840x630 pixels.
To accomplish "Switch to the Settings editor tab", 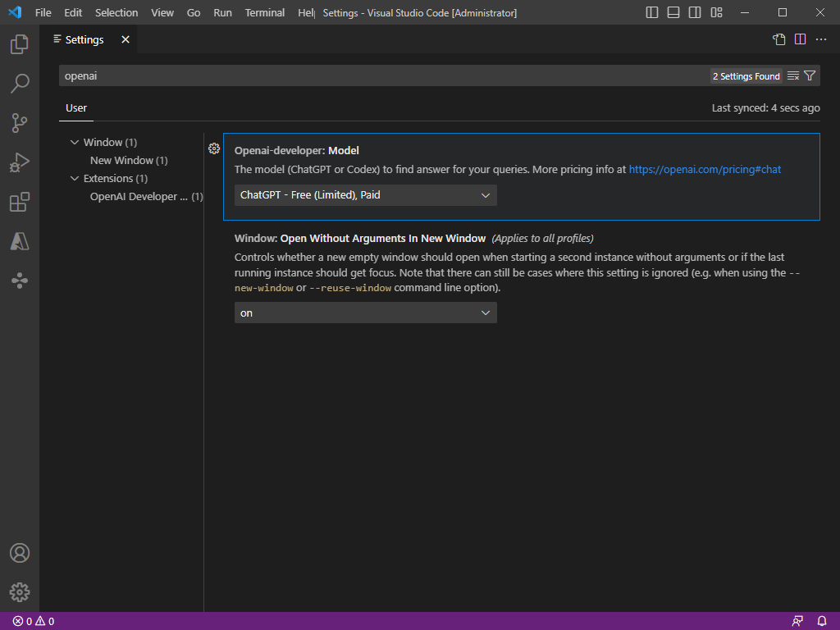I will coord(84,39).
